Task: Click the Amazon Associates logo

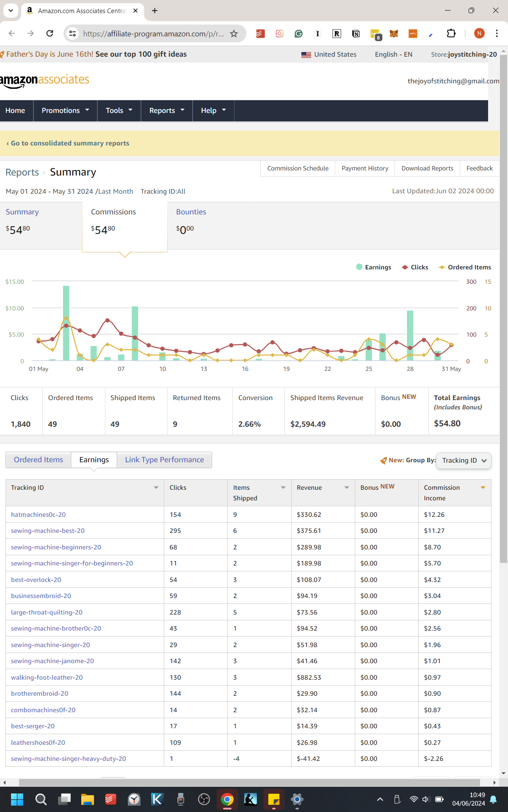Action: pyautogui.click(x=44, y=80)
